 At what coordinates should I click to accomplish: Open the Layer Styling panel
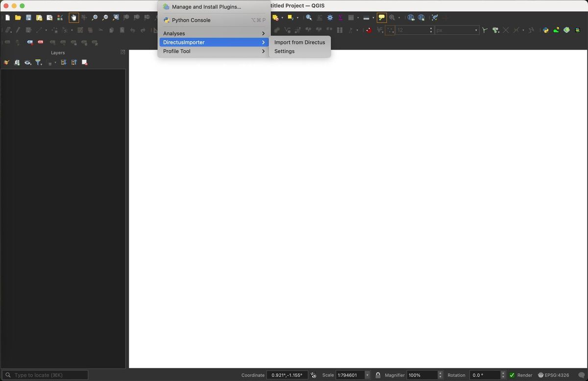coord(6,62)
